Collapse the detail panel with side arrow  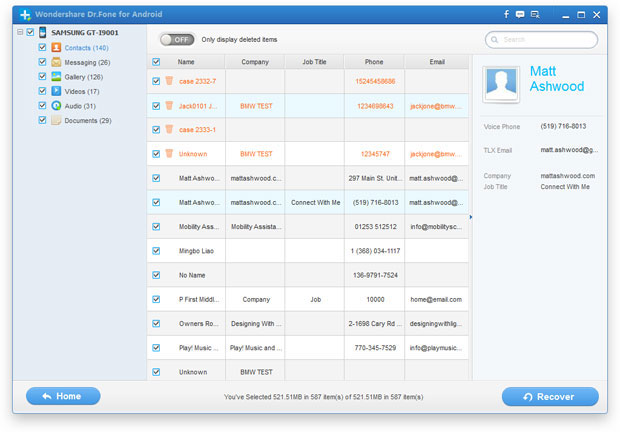pyautogui.click(x=471, y=217)
